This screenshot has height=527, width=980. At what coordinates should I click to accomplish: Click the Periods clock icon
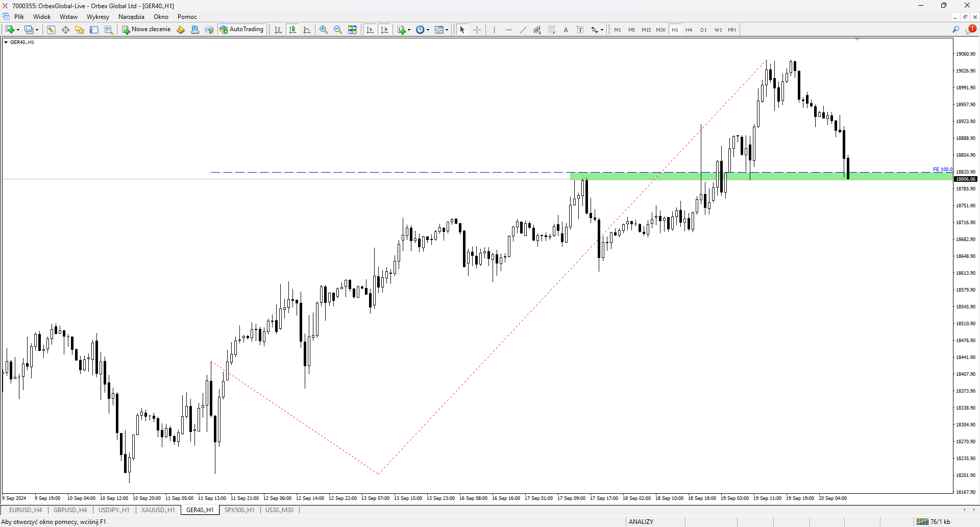pos(420,30)
